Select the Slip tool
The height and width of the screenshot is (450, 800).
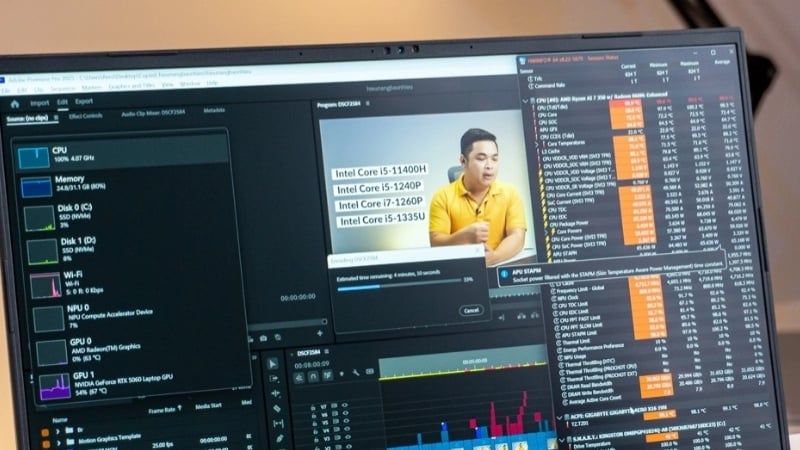(279, 423)
